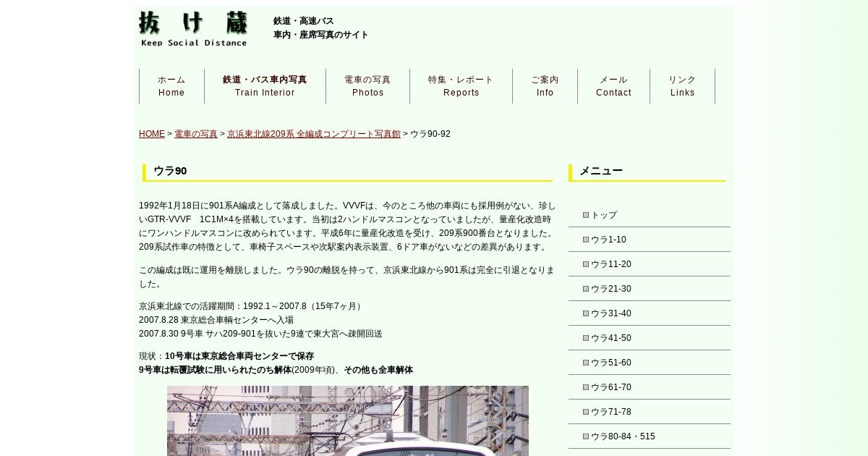The width and height of the screenshot is (868, 456).
Task: Open ウラ80-84・515 sidebar link
Action: 650,436
